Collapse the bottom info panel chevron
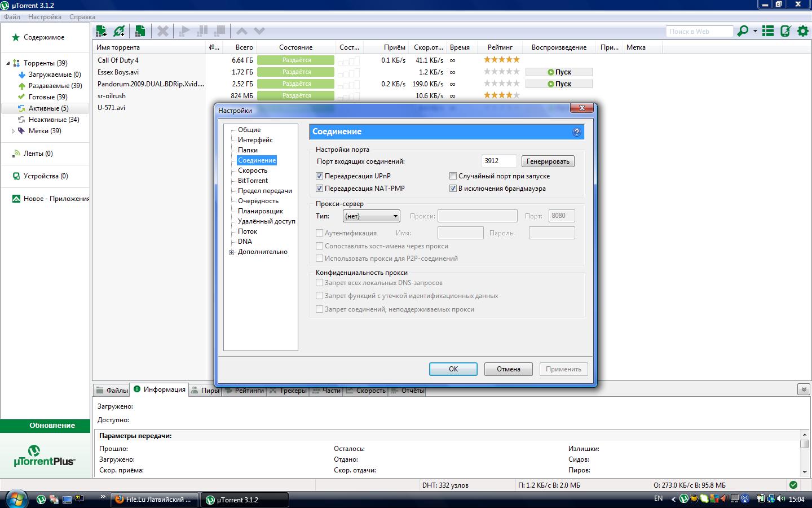This screenshot has height=508, width=812. coord(804,389)
